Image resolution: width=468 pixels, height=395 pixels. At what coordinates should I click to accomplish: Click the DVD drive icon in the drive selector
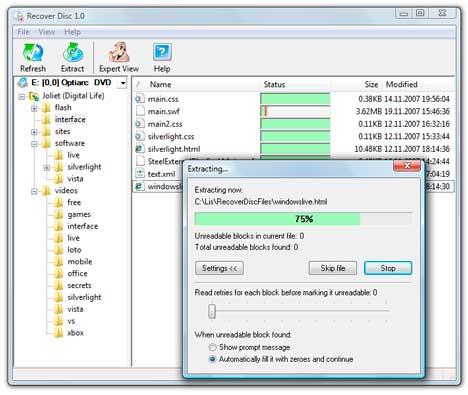[23, 82]
